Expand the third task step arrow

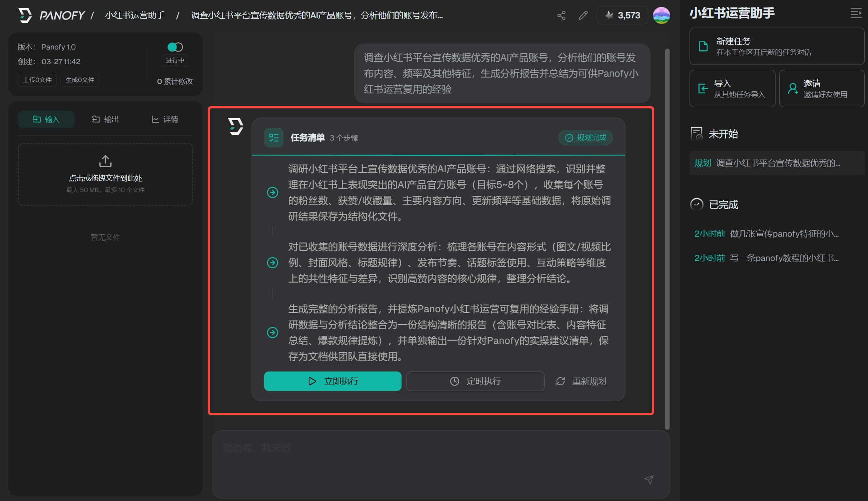click(273, 333)
